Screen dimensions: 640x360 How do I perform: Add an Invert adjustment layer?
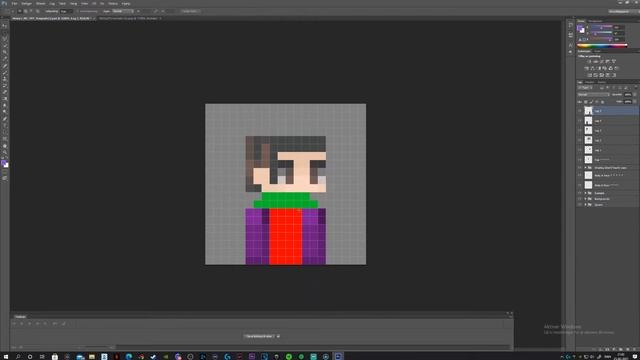[x=589, y=75]
